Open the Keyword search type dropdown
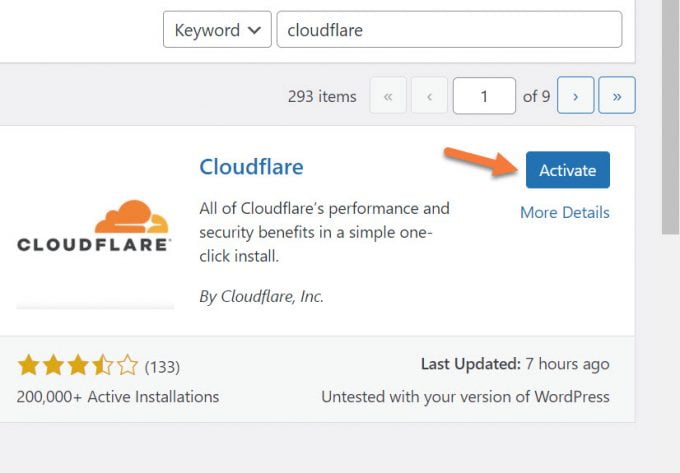This screenshot has height=473, width=680. [x=217, y=30]
